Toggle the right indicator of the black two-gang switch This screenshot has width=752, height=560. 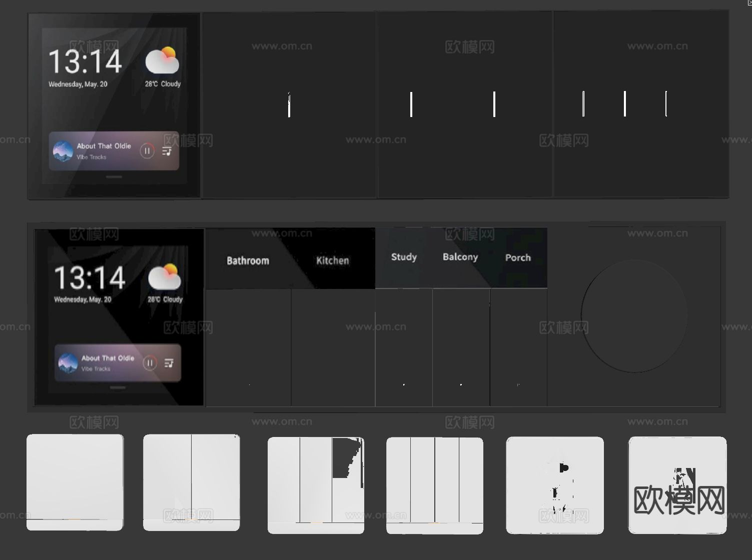click(494, 104)
